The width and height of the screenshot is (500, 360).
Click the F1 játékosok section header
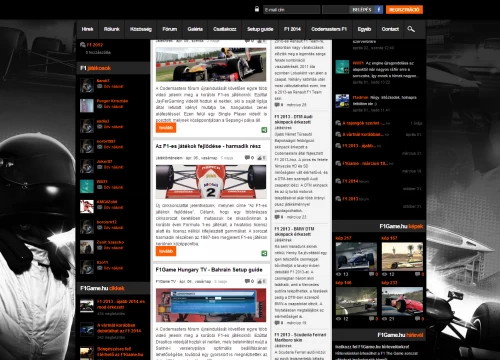pyautogui.click(x=113, y=68)
